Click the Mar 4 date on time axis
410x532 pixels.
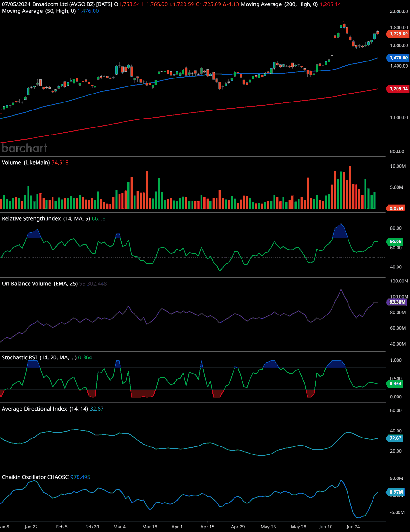[x=119, y=527]
